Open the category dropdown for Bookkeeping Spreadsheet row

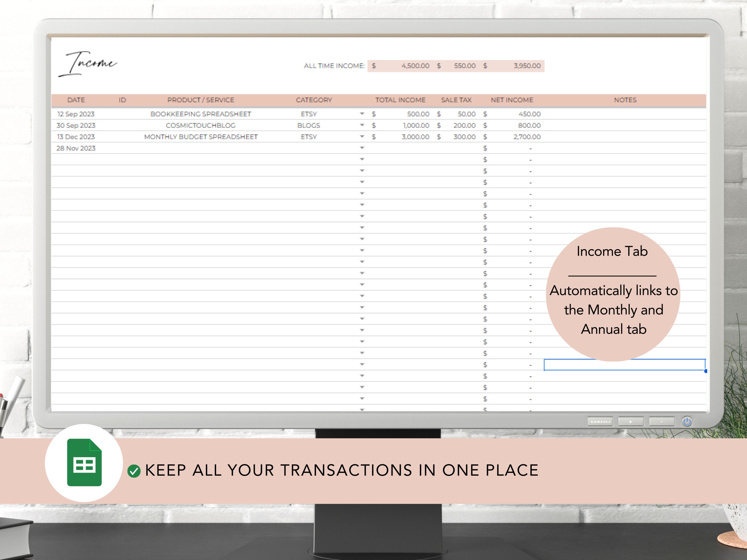pos(362,114)
